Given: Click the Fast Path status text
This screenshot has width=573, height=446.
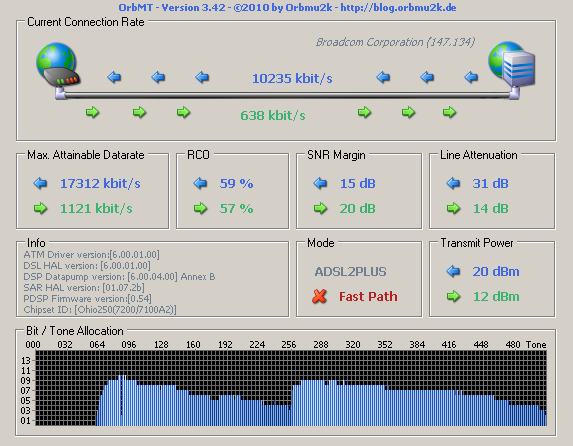Looking at the screenshot, I should click(368, 296).
